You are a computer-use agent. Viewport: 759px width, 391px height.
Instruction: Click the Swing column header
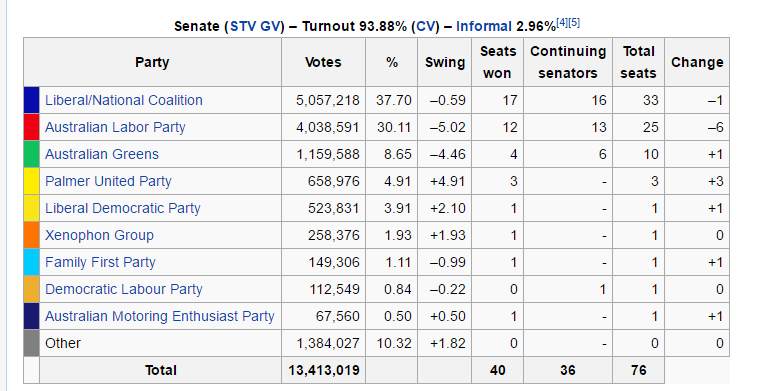[444, 62]
